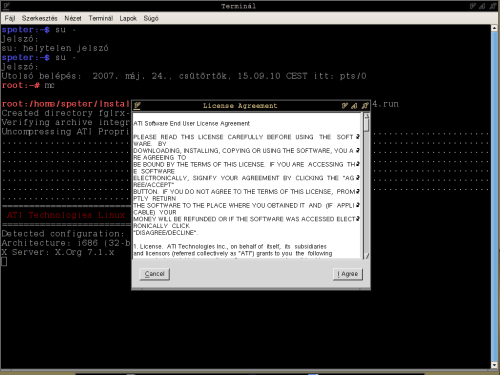Minimize the Terminal window
Image resolution: width=500 pixels, height=375 pixels.
pos(473,6)
